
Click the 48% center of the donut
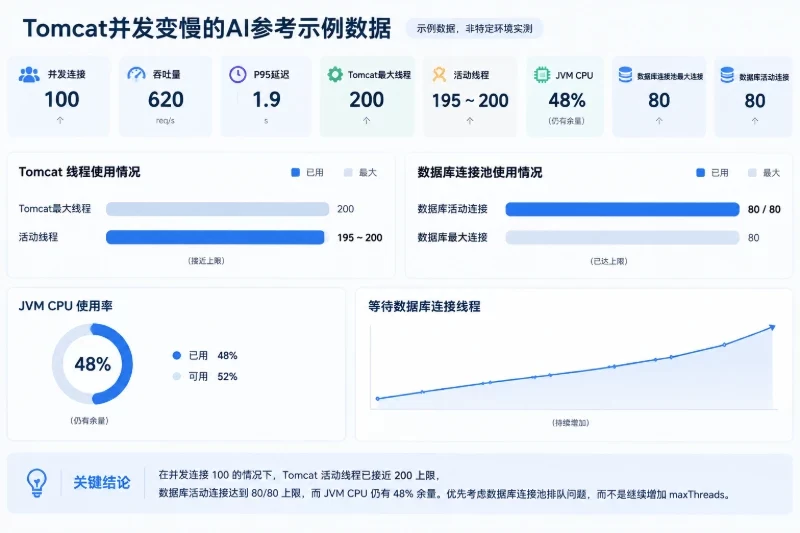[92, 364]
